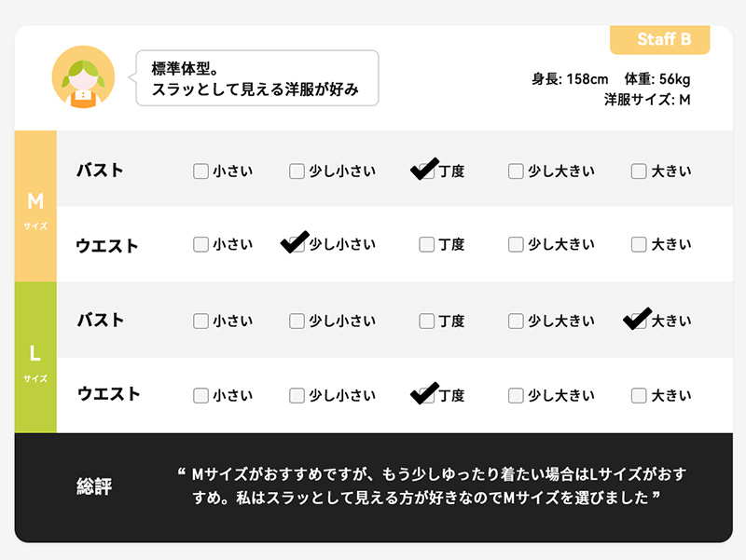Screen dimensions: 746x560
Task: Check 大きい for M size バスト
Action: tap(639, 171)
